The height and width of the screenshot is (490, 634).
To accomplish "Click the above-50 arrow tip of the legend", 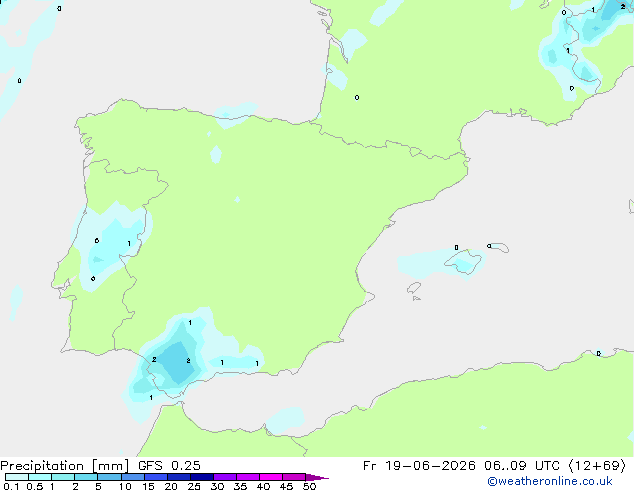I will 317,477.
